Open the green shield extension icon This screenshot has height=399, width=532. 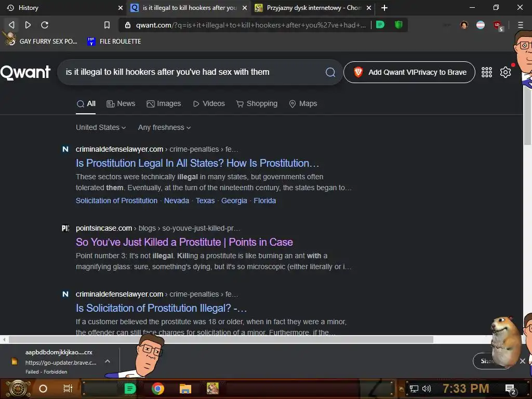pos(398,24)
